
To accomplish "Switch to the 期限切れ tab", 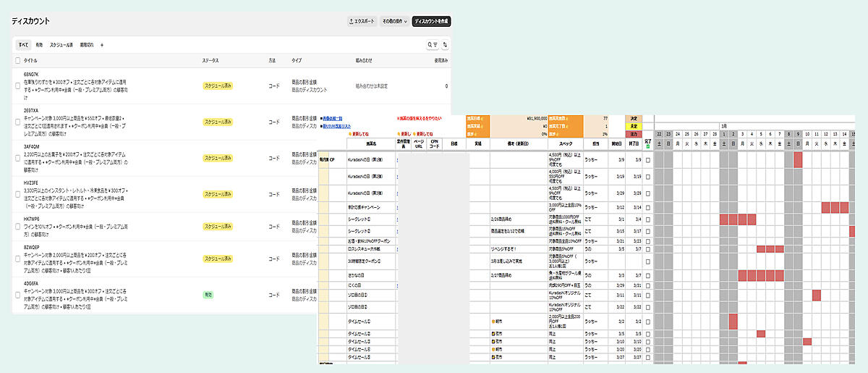I will pyautogui.click(x=87, y=45).
